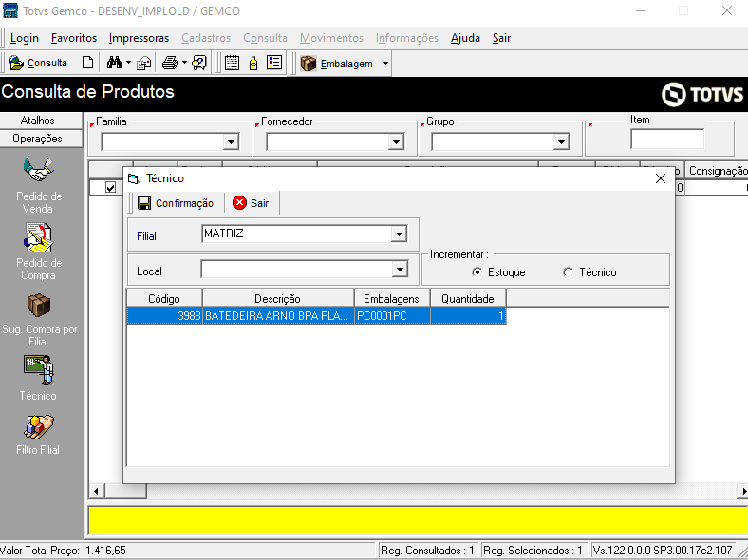Click the Quantidade column header
Viewport: 748px width, 560px height.
point(468,299)
